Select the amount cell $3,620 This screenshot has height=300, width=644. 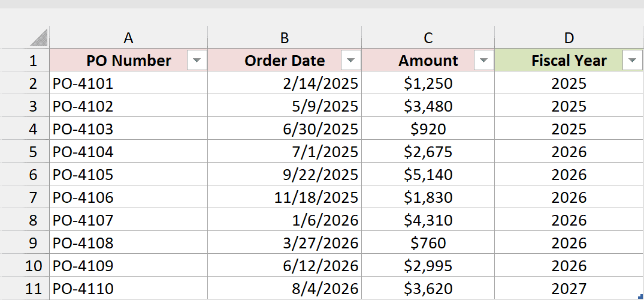[428, 289]
